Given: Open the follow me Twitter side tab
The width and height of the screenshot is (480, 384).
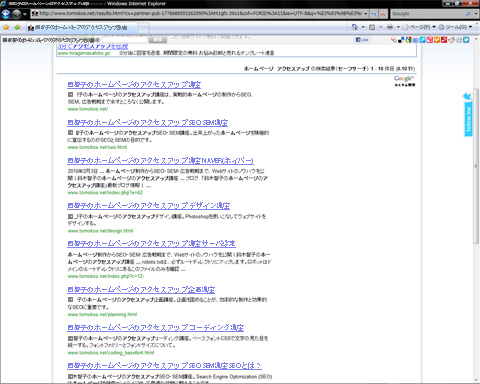Looking at the screenshot, I should [x=468, y=119].
